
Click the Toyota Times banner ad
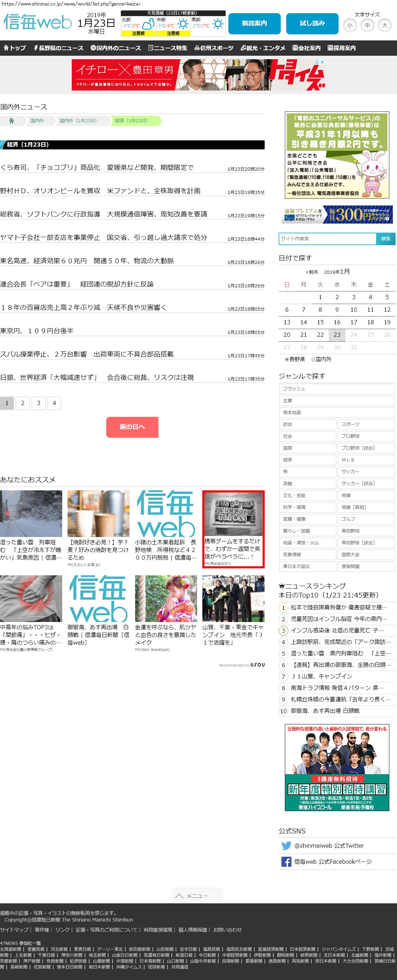[198, 75]
